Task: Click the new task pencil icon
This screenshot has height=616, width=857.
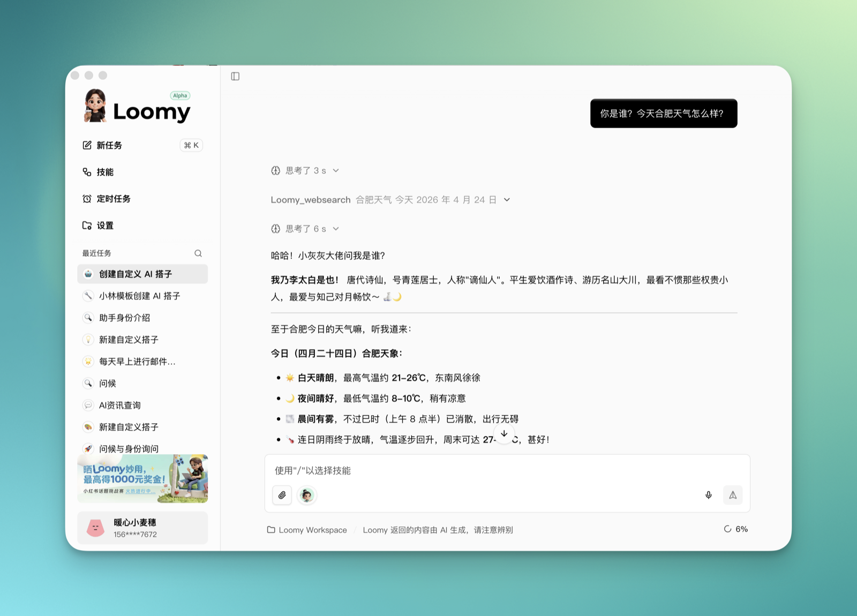Action: tap(87, 145)
